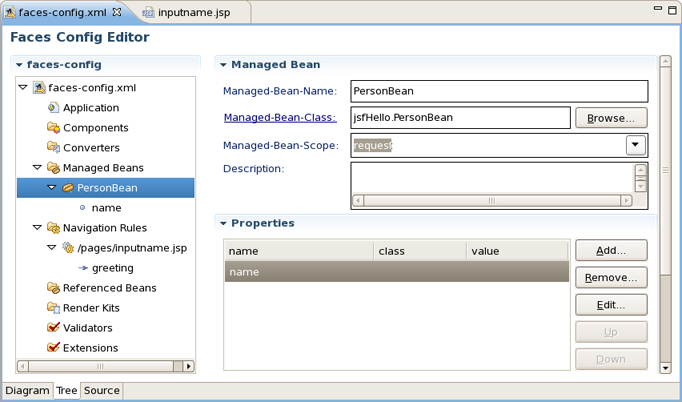Click the PersonBean bean icon
The width and height of the screenshot is (682, 402).
click(68, 188)
